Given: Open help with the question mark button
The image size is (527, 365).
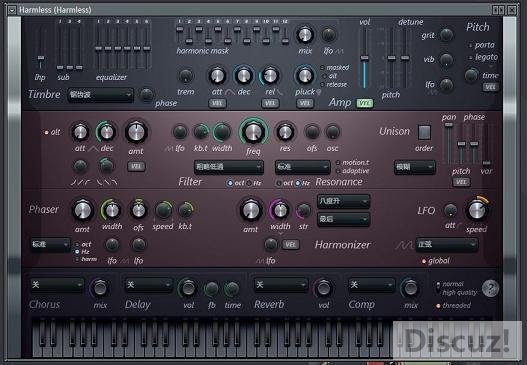Looking at the screenshot, I should tap(490, 288).
